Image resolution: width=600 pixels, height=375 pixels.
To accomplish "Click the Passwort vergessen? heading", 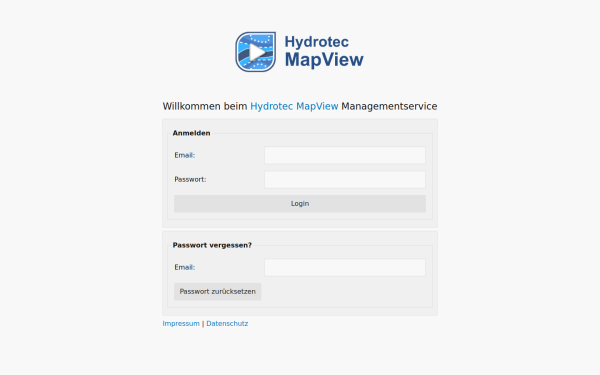I will click(212, 245).
